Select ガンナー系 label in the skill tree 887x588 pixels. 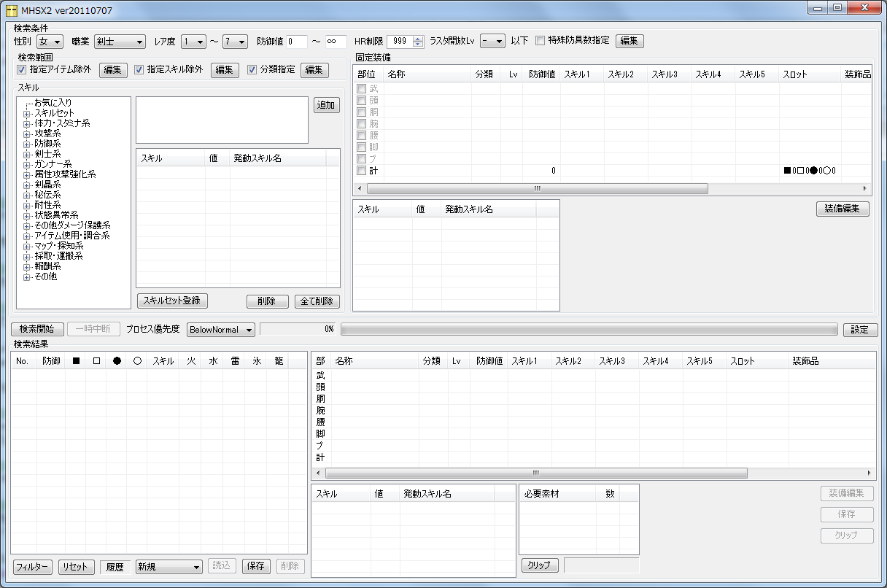53,164
